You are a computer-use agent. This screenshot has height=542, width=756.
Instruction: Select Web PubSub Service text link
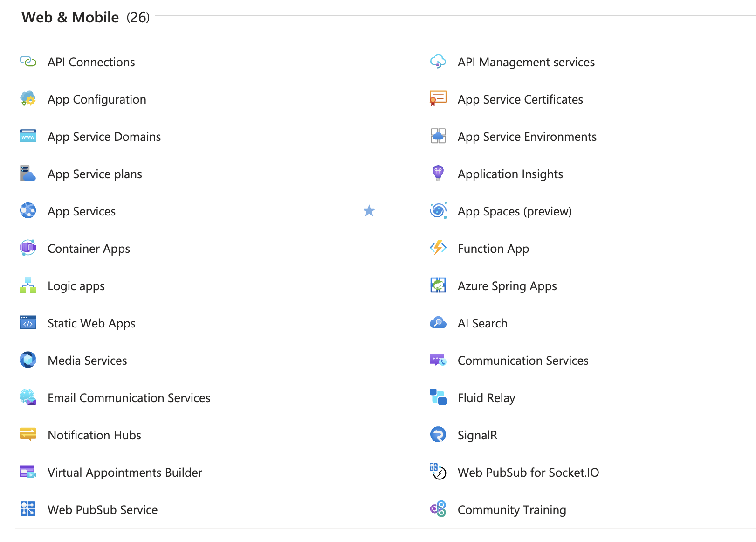(x=103, y=510)
